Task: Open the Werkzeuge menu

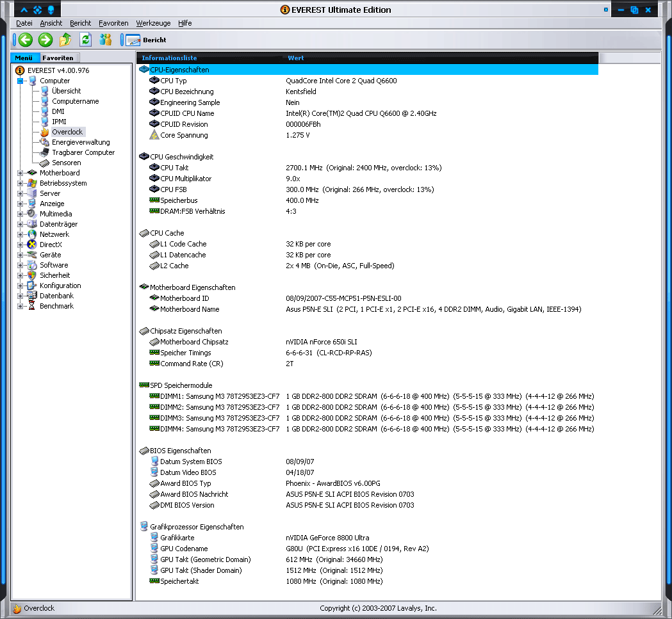Action: coord(153,23)
